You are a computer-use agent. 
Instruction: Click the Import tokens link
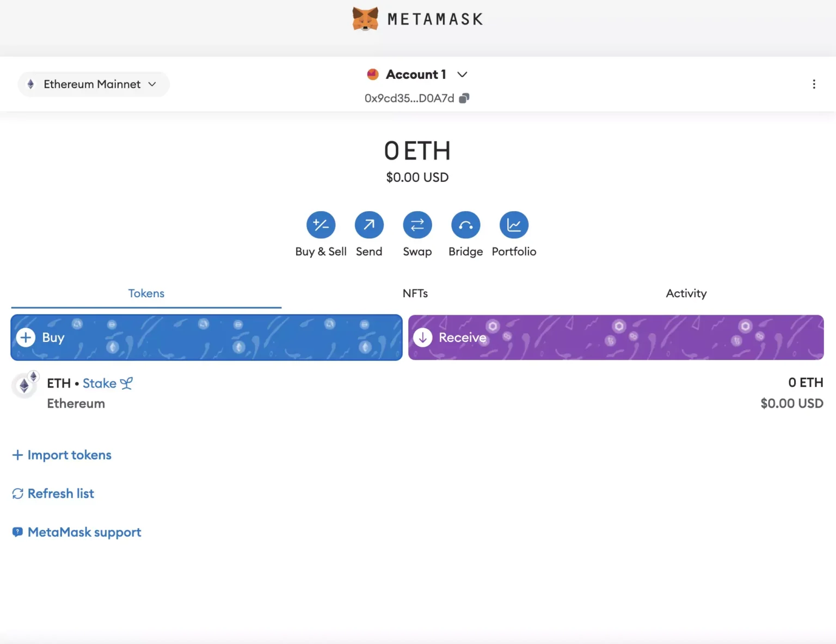coord(70,455)
